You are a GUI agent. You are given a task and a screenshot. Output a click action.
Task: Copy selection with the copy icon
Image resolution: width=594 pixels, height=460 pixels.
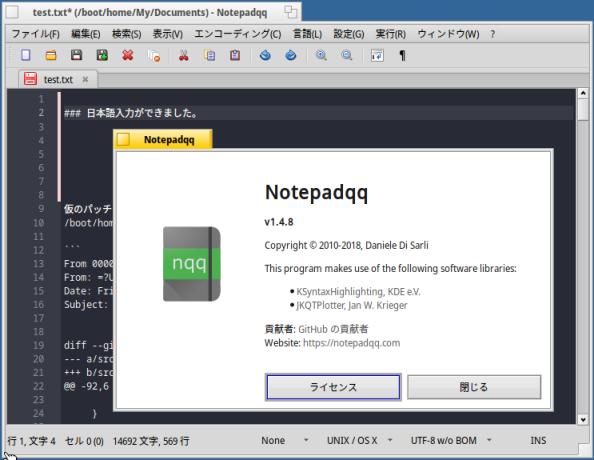[x=209, y=55]
